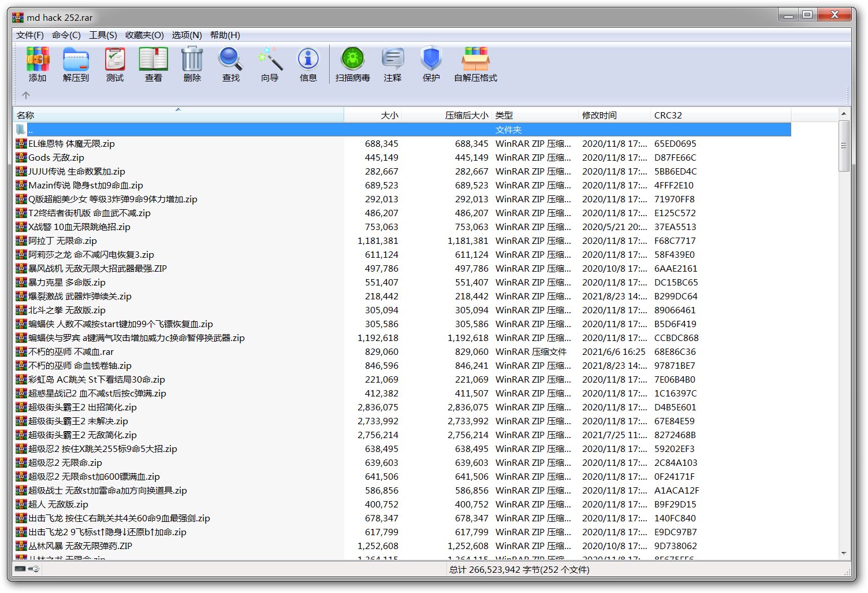Select 彩虹岛 AC跳关 archive

pyautogui.click(x=403, y=379)
